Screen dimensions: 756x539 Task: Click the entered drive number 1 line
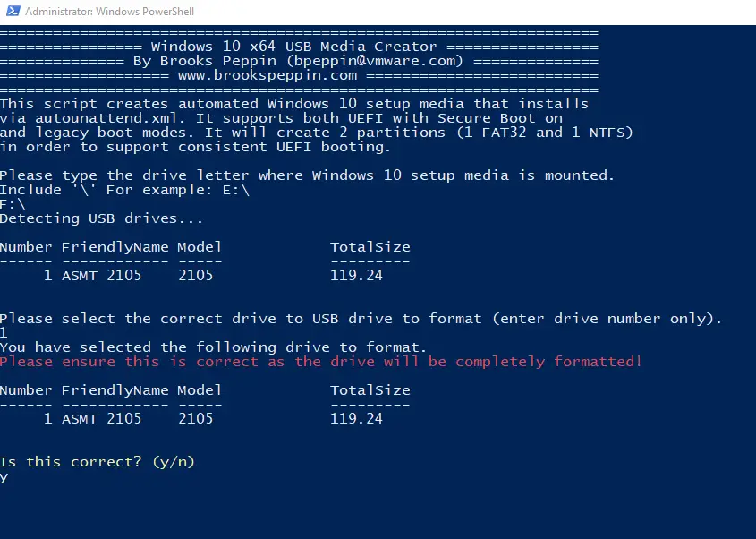tap(4, 332)
